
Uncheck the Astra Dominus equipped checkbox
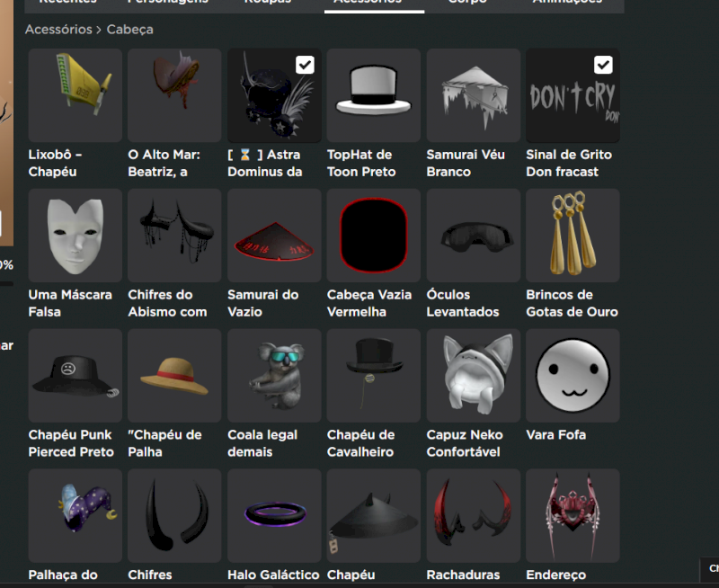click(305, 65)
